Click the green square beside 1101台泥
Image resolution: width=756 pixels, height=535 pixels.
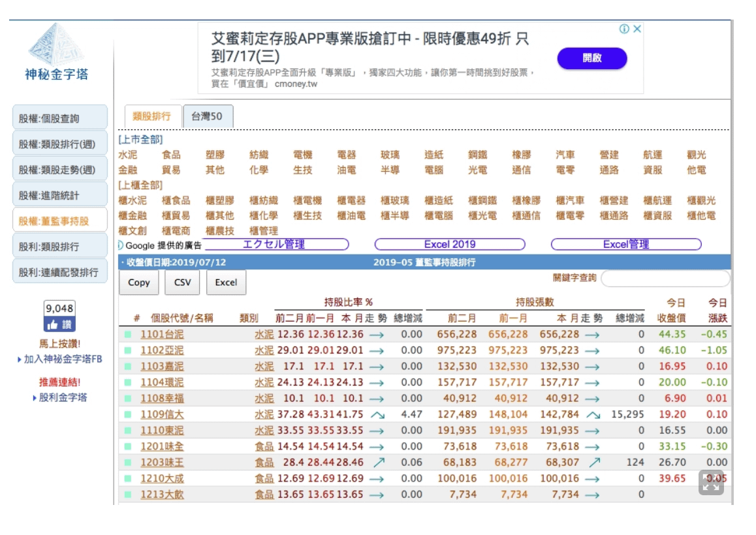pos(129,335)
